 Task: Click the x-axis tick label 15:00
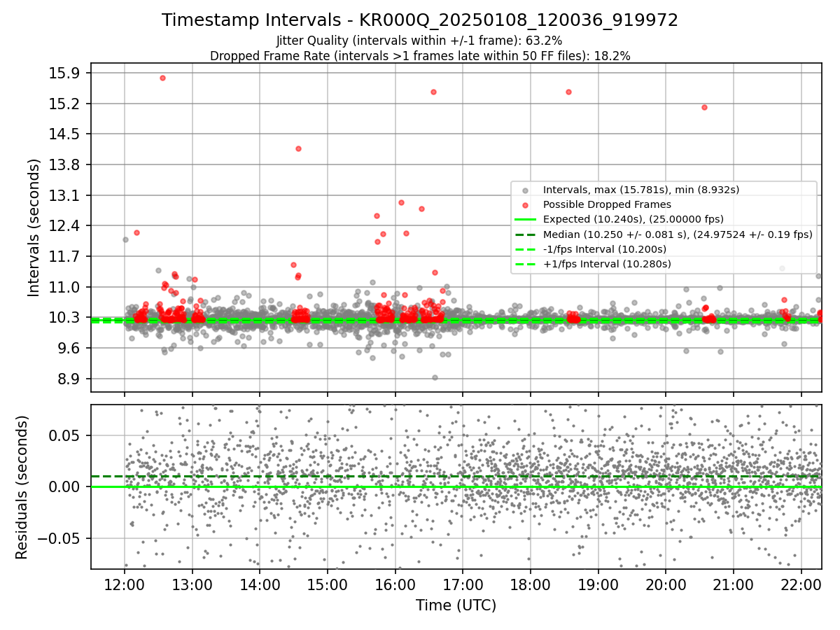(x=328, y=584)
